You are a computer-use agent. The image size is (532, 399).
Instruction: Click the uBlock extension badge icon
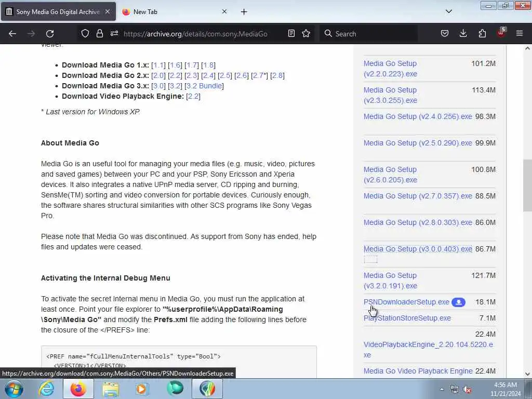[x=501, y=33]
